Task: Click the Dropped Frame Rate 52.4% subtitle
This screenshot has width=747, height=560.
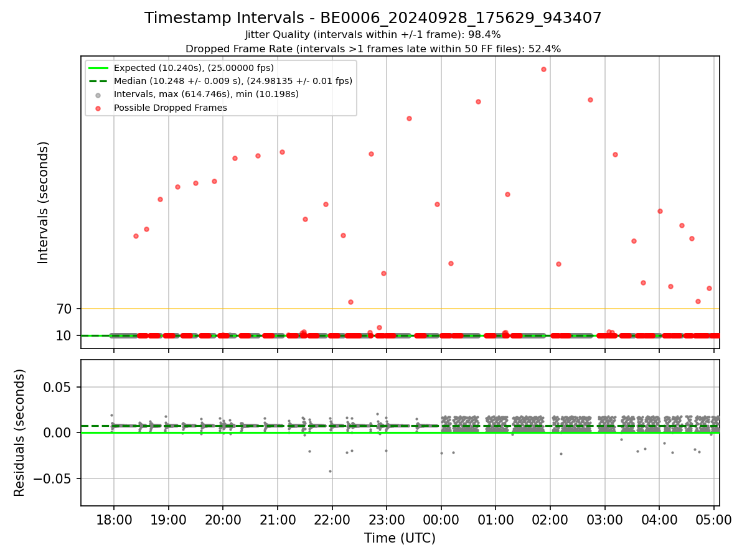Action: pyautogui.click(x=373, y=49)
